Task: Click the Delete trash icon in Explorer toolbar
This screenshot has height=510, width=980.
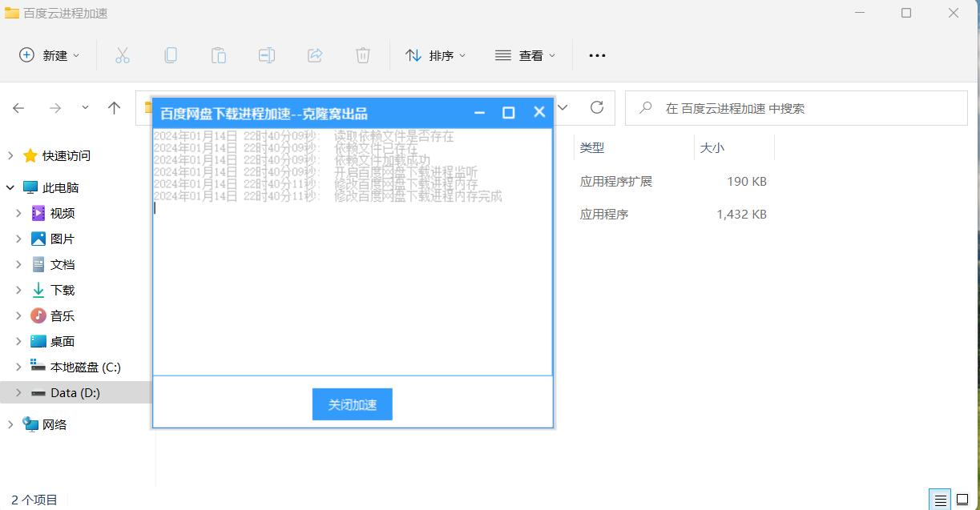Action: click(x=363, y=55)
